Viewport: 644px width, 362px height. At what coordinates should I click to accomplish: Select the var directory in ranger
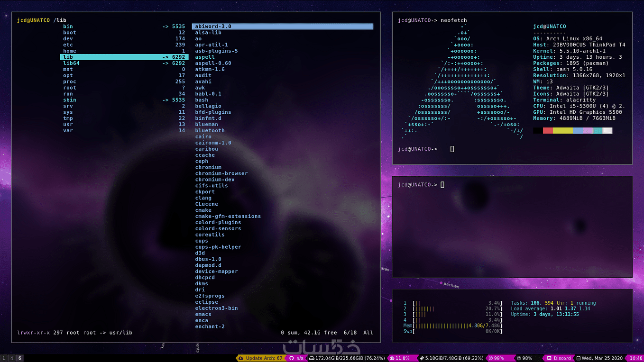pos(124,130)
